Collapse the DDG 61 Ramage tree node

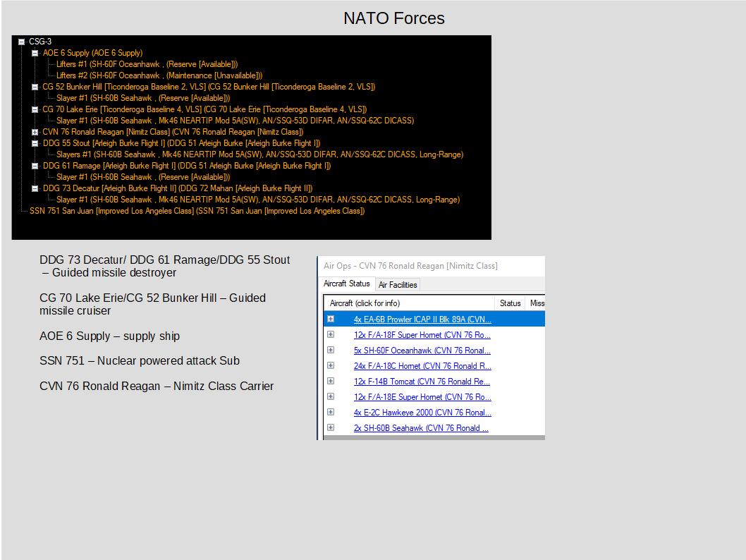click(35, 166)
